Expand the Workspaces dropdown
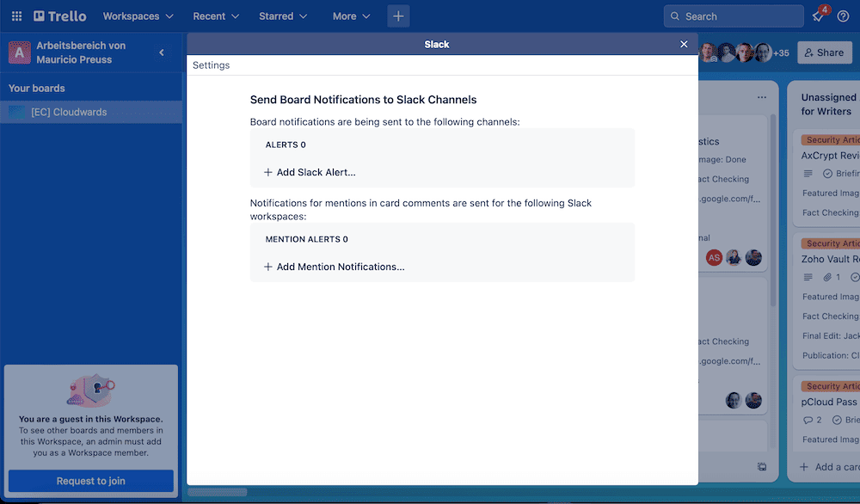 (138, 16)
